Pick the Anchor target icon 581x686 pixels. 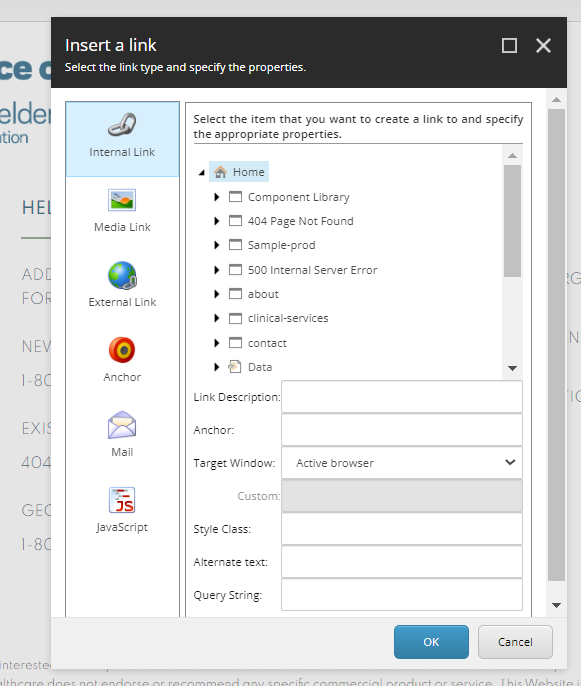pyautogui.click(x=122, y=350)
